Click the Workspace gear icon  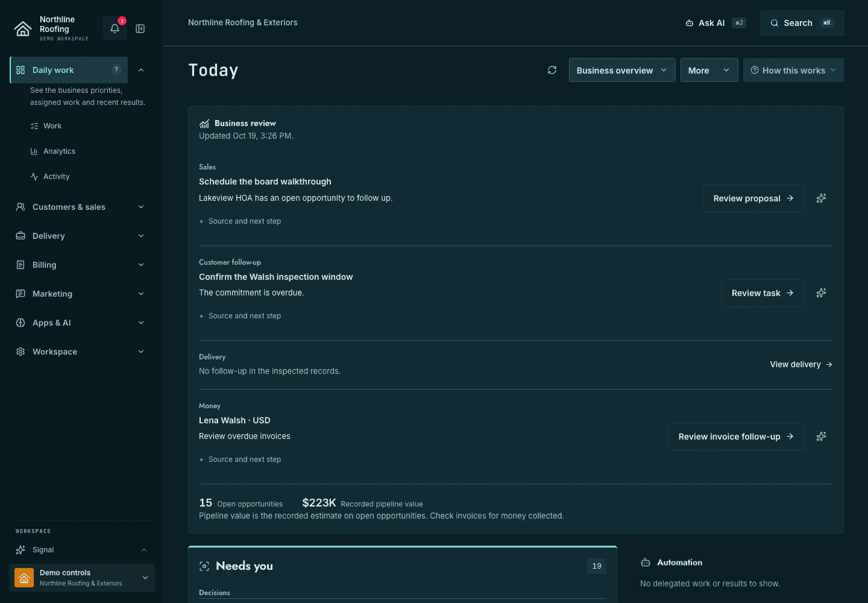tap(20, 352)
